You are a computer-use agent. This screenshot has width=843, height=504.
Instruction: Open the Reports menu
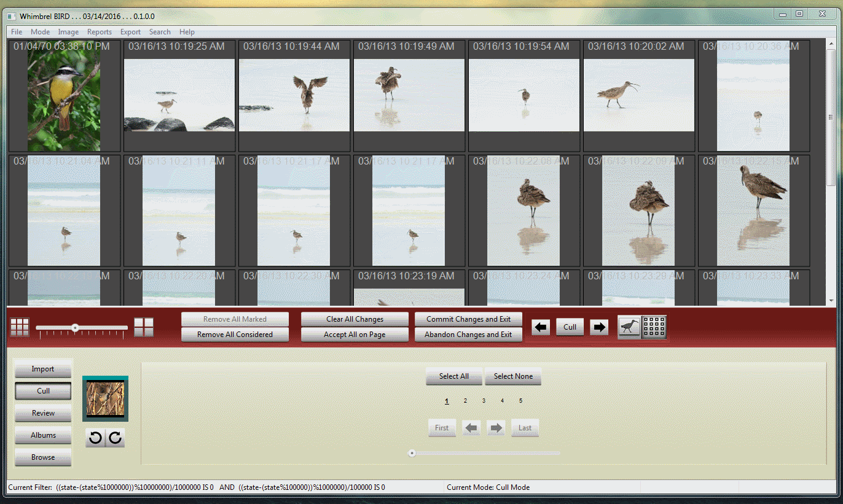tap(100, 32)
